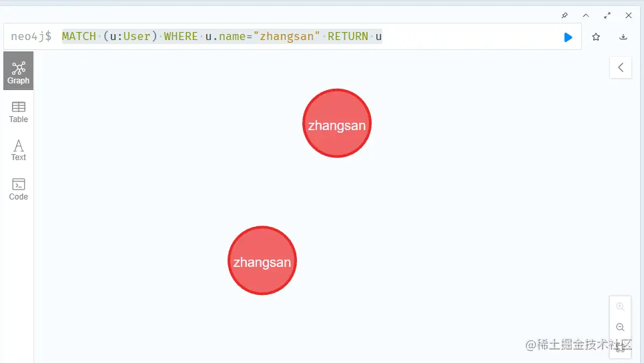The image size is (644, 363).
Task: Open the node properties side panel chevron
Action: tap(621, 67)
